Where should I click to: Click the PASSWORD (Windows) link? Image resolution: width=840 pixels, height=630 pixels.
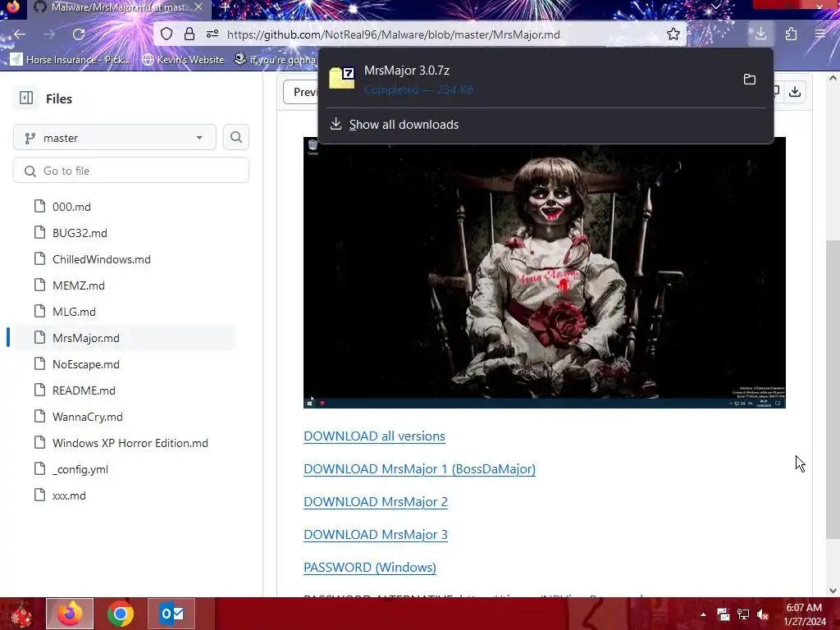370,568
